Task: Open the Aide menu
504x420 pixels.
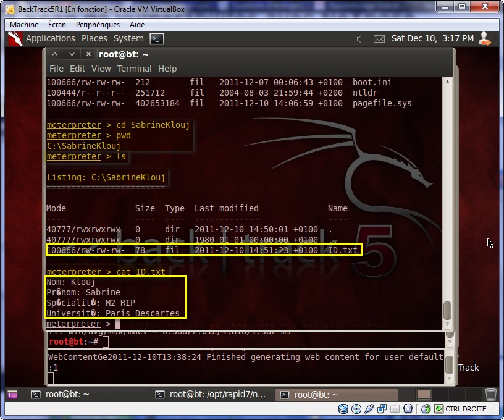Action: pyautogui.click(x=137, y=25)
